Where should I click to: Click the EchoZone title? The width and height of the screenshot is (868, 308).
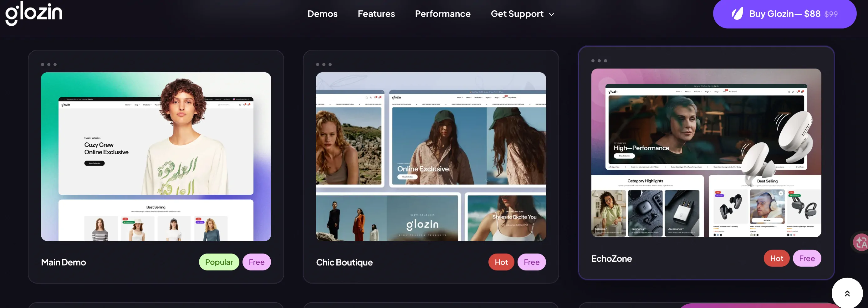click(x=611, y=259)
